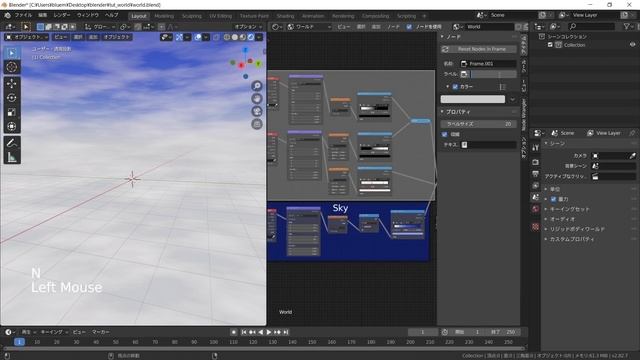
Task: Open the Texture properties tab
Action: [x=536, y=227]
